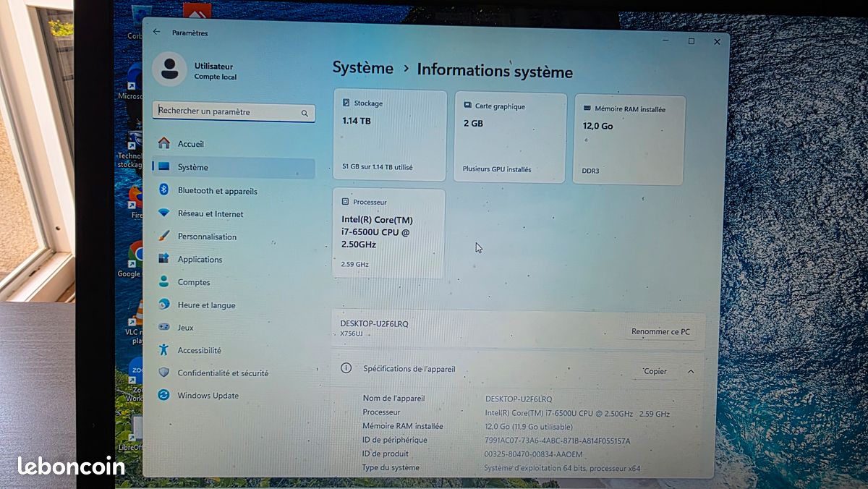Copy device specifications with Copier
This screenshot has width=868, height=489.
pos(655,371)
